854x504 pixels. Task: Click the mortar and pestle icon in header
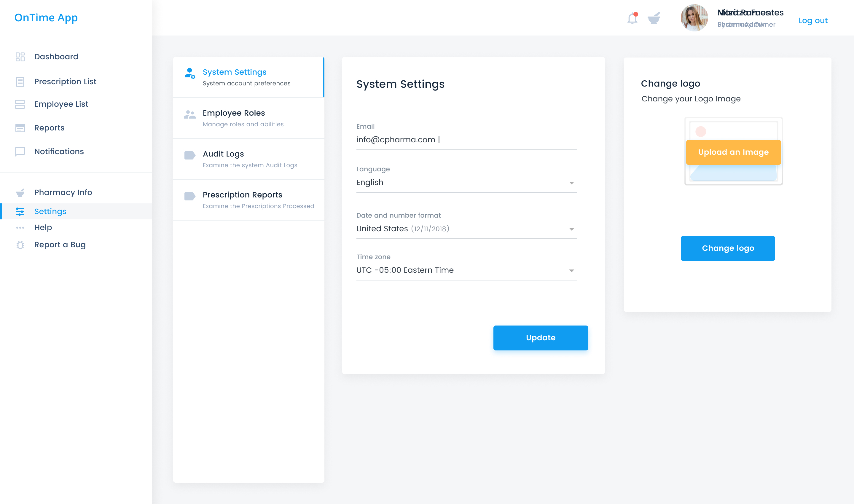[654, 18]
